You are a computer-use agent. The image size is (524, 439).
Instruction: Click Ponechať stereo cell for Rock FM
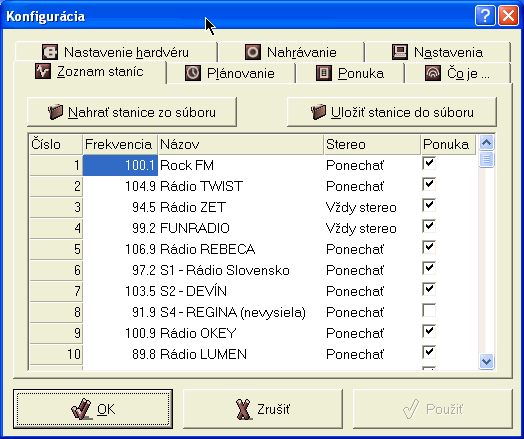point(372,165)
